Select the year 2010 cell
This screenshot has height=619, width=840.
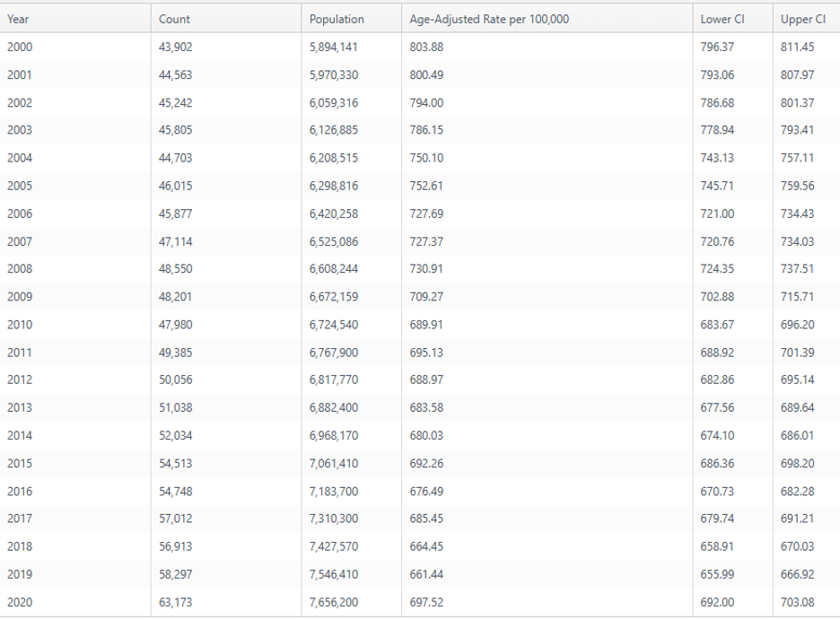pos(20,325)
